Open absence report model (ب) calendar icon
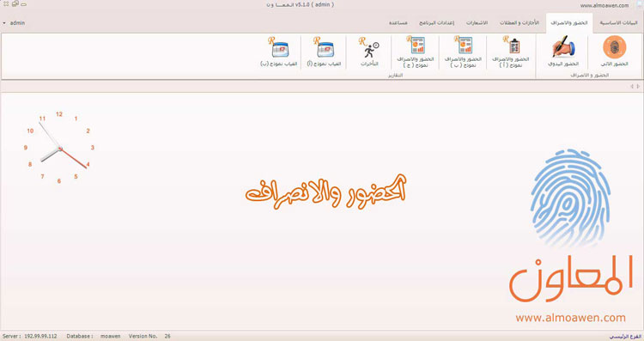This screenshot has width=644, height=341. click(x=278, y=52)
